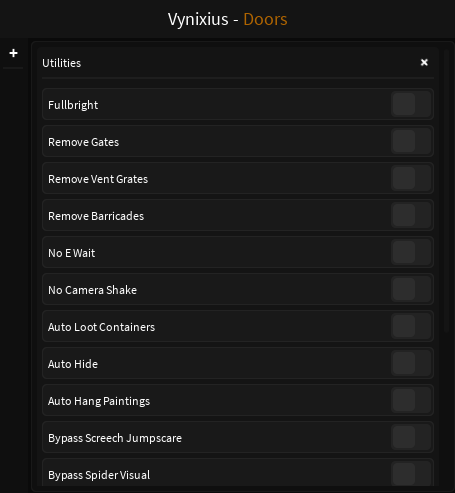The width and height of the screenshot is (455, 493).
Task: Turn on Remove Vent Grates
Action: tap(411, 178)
